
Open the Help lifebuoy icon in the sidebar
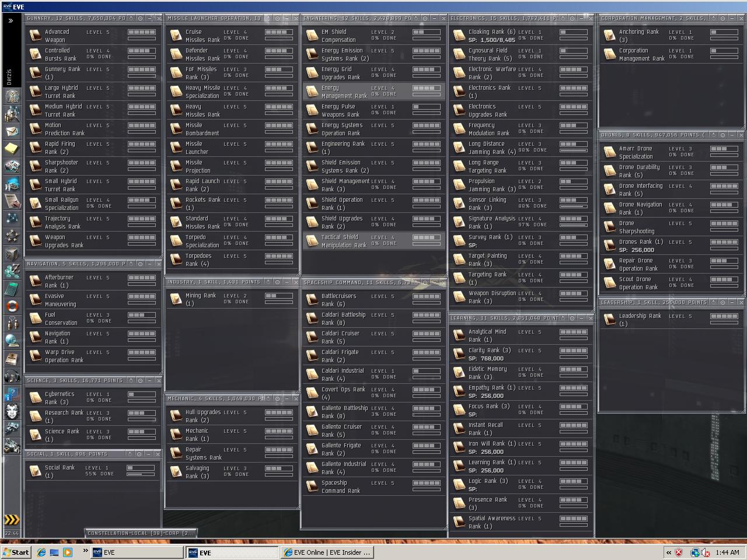[12, 306]
